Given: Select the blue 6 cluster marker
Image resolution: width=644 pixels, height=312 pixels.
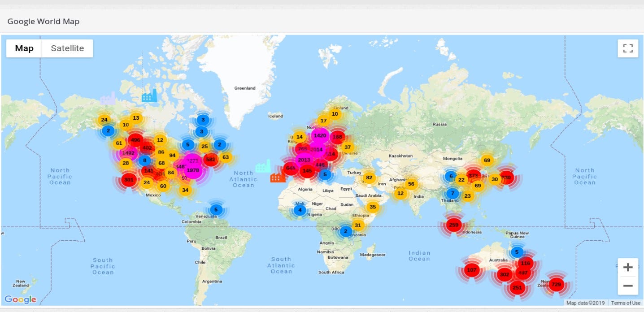Looking at the screenshot, I should [451, 177].
